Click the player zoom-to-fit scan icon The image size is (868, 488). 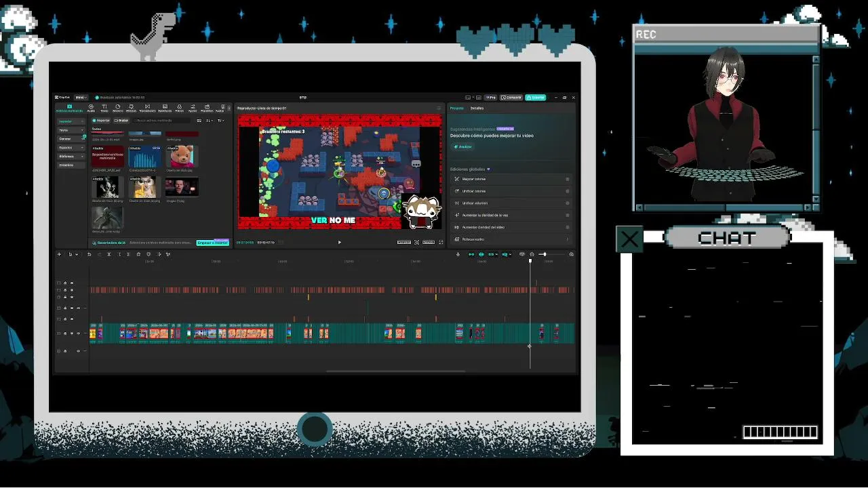(x=416, y=242)
